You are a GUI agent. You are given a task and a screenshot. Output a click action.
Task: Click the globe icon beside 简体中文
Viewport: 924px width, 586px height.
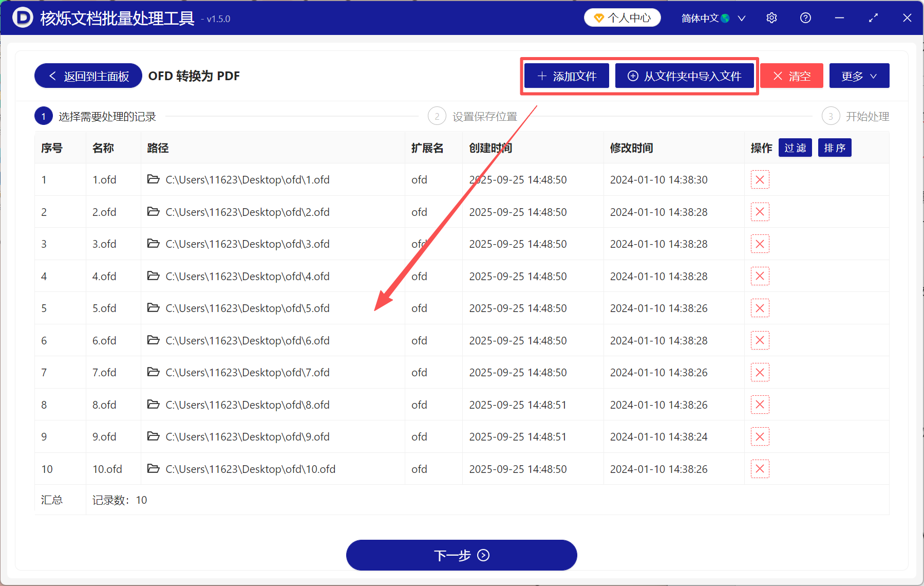[725, 17]
